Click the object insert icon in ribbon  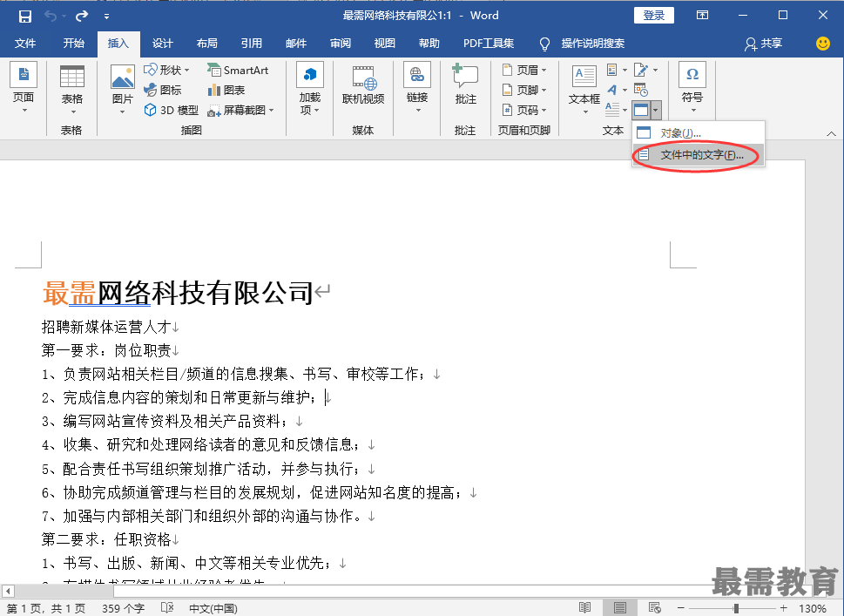click(x=641, y=111)
